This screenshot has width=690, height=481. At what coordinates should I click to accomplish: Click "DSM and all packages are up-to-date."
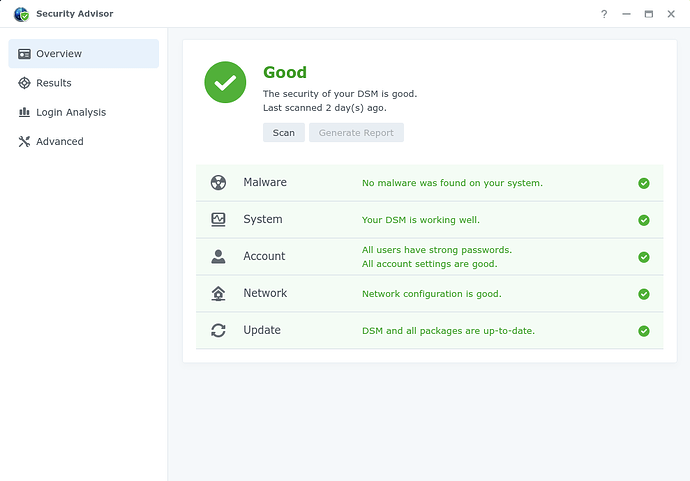click(x=448, y=331)
